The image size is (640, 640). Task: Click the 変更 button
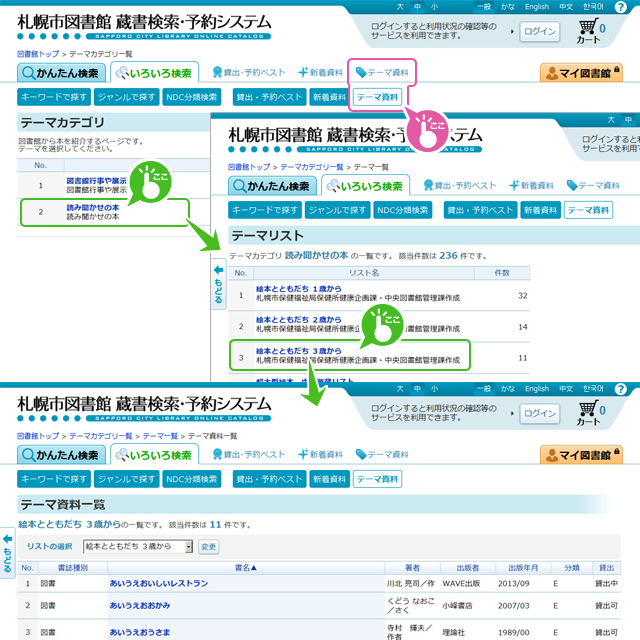pyautogui.click(x=209, y=547)
